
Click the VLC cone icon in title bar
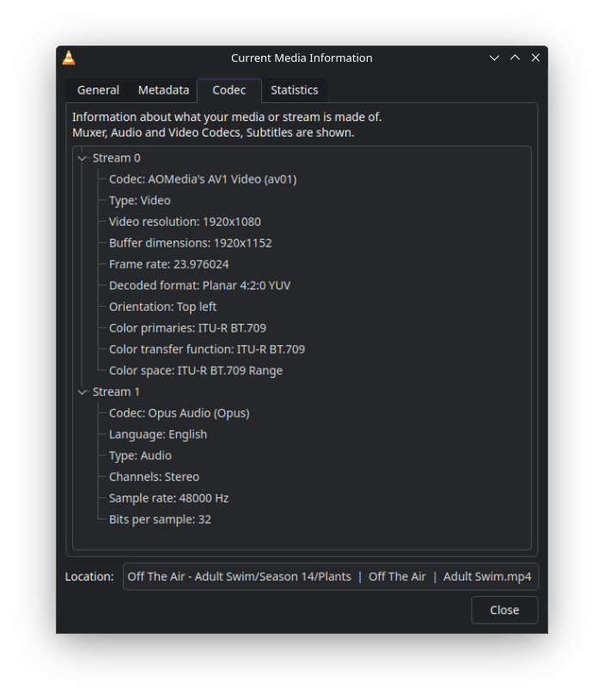(x=69, y=58)
